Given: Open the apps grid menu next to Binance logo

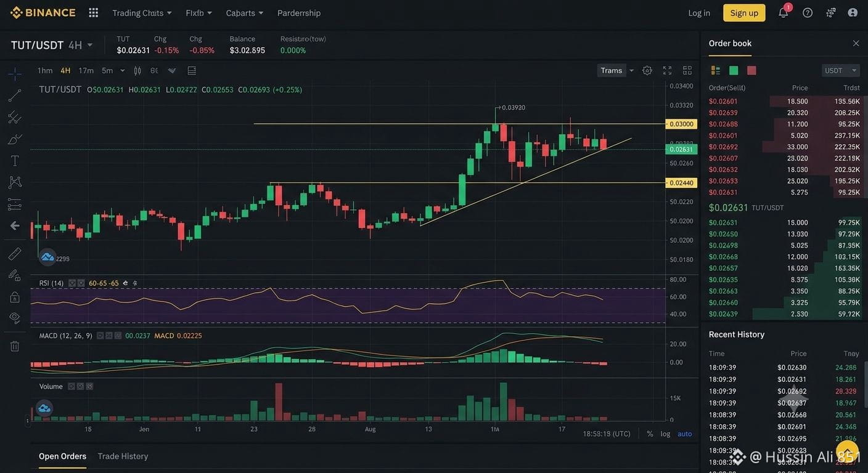Looking at the screenshot, I should tap(94, 12).
